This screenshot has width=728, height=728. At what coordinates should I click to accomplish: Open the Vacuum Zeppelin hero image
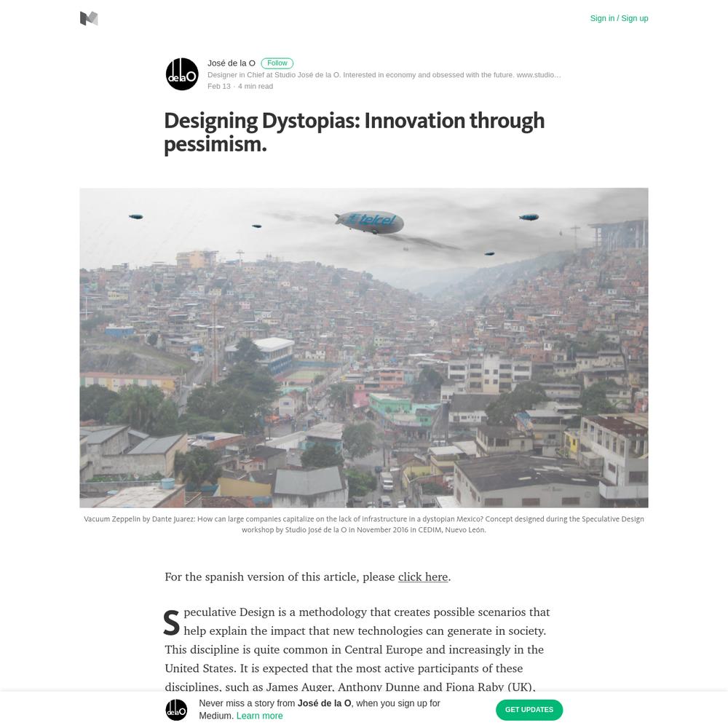point(364,348)
